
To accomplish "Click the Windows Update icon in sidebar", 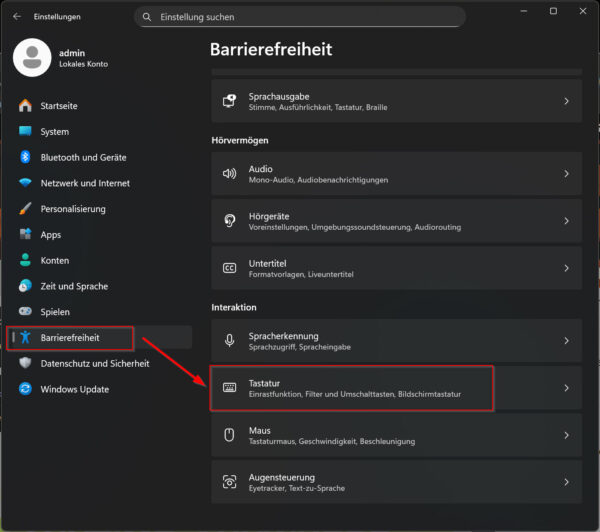I will click(x=26, y=389).
